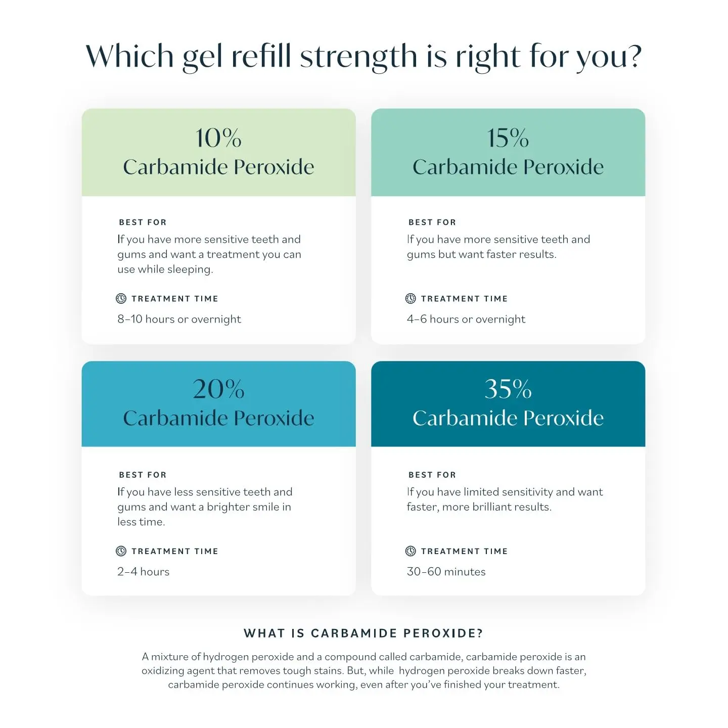Click the "Best For" label in the 35% card
The height and width of the screenshot is (728, 728).
click(432, 475)
